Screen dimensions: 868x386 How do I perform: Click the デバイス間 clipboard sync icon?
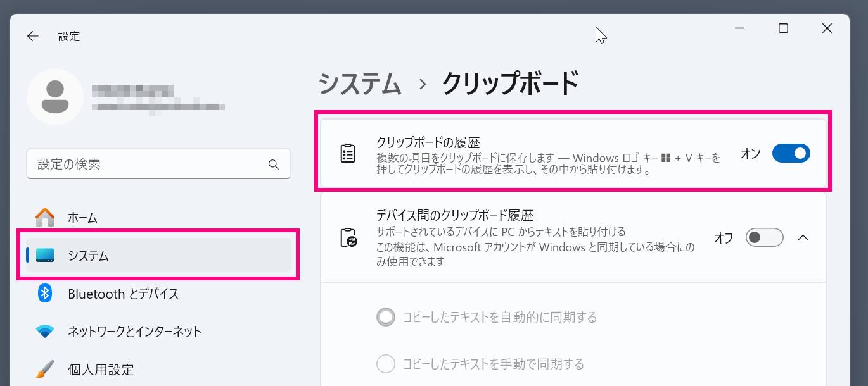(348, 238)
